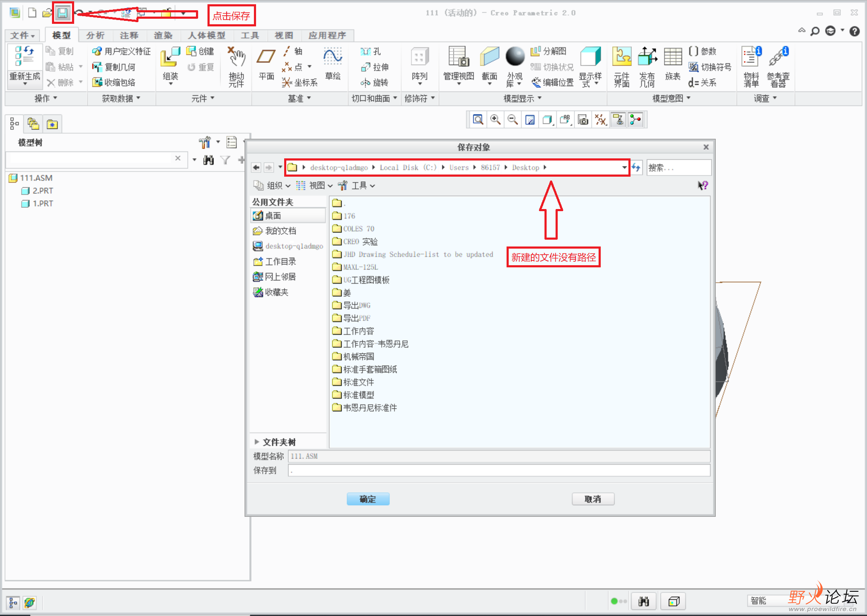The image size is (867, 616).
Task: Select the 轴 datum axis tool
Action: pyautogui.click(x=292, y=52)
